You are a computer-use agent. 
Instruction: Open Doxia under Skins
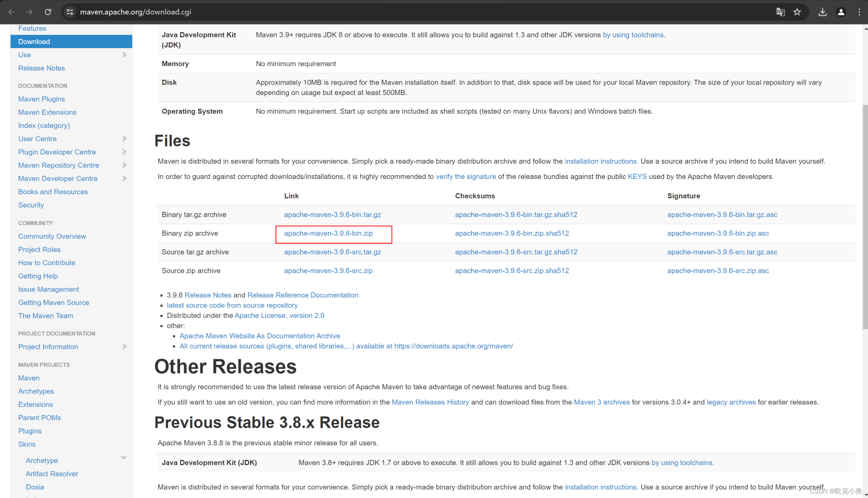35,487
